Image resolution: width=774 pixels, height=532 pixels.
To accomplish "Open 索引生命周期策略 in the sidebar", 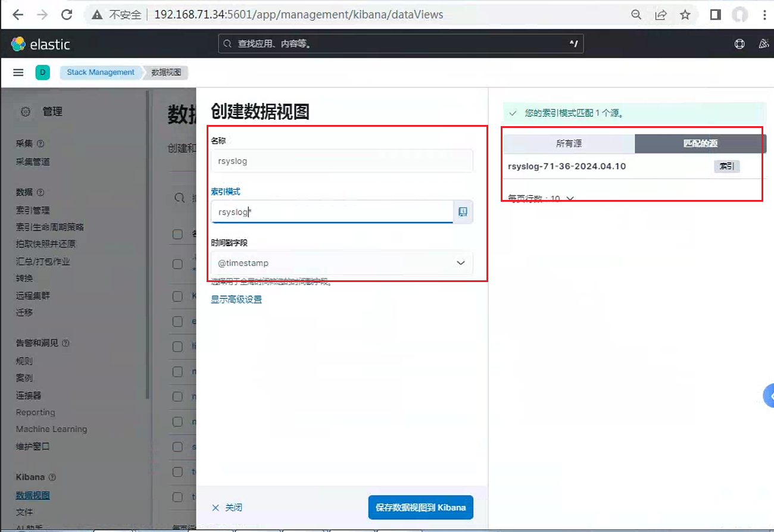I will tap(50, 227).
